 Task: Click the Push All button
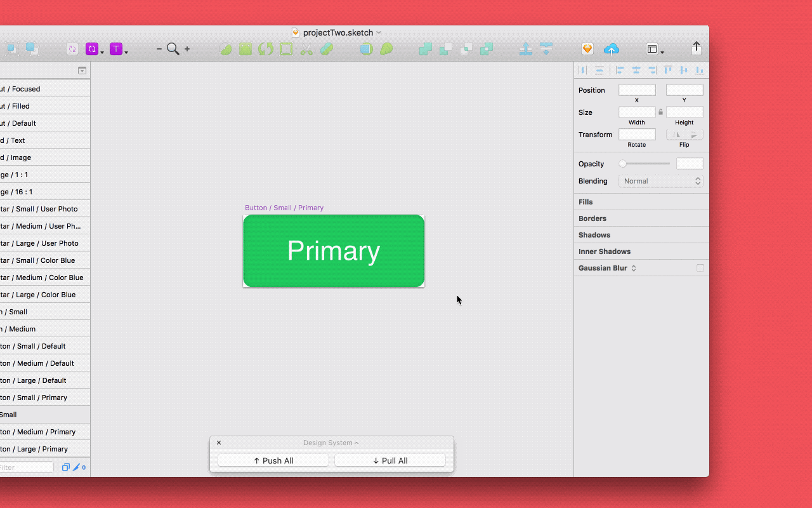[273, 460]
